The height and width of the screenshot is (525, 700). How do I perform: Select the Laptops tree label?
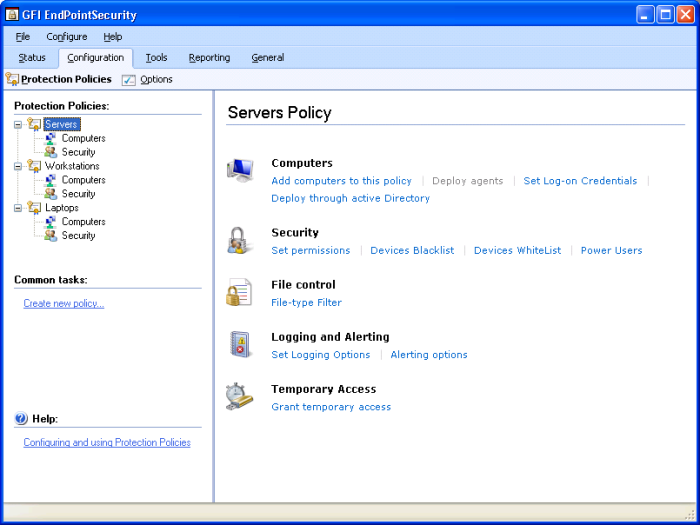pyautogui.click(x=62, y=208)
